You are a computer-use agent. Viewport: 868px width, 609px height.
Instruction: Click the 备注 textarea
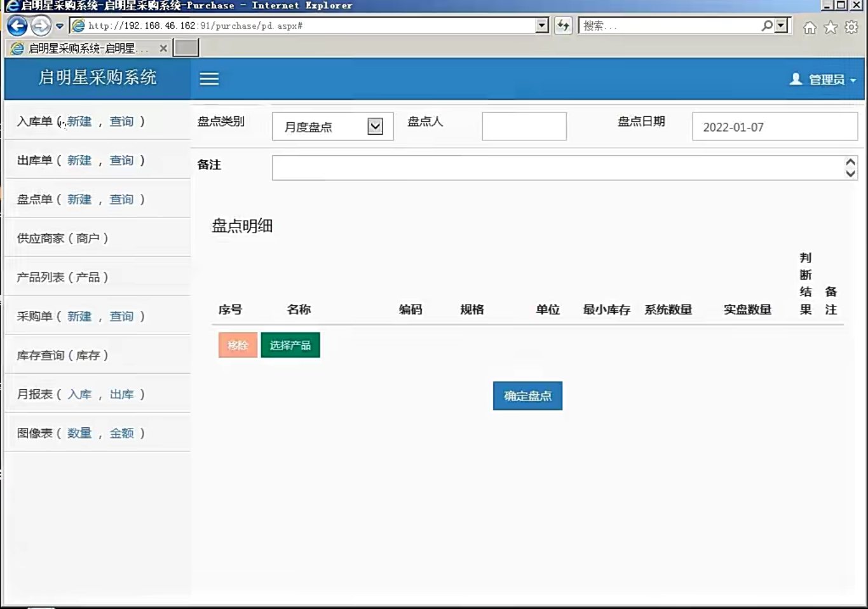pos(565,168)
